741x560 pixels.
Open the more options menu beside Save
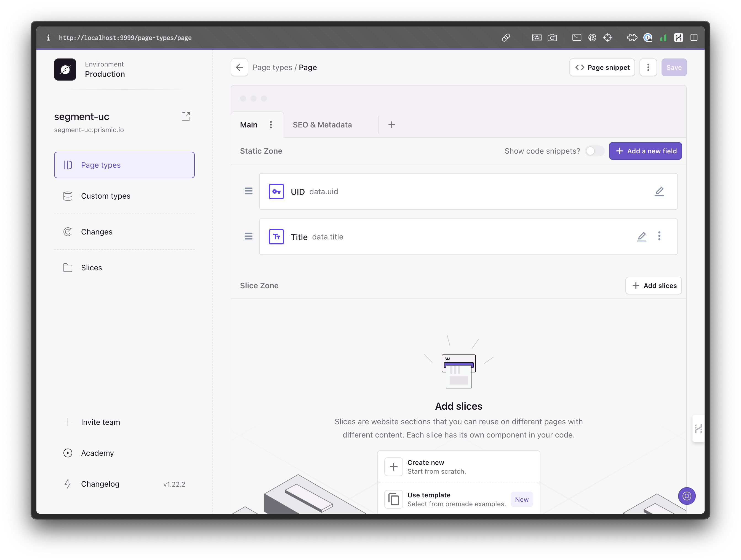tap(648, 67)
